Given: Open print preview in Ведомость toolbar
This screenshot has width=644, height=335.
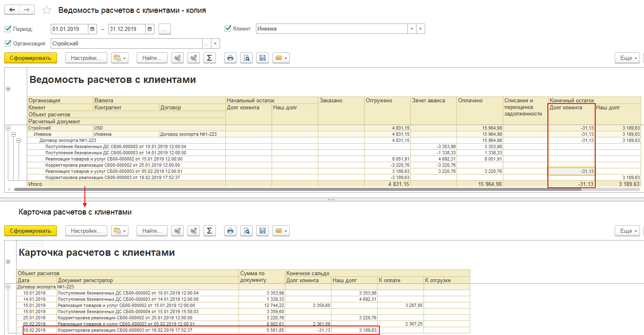Looking at the screenshot, I should 246,58.
